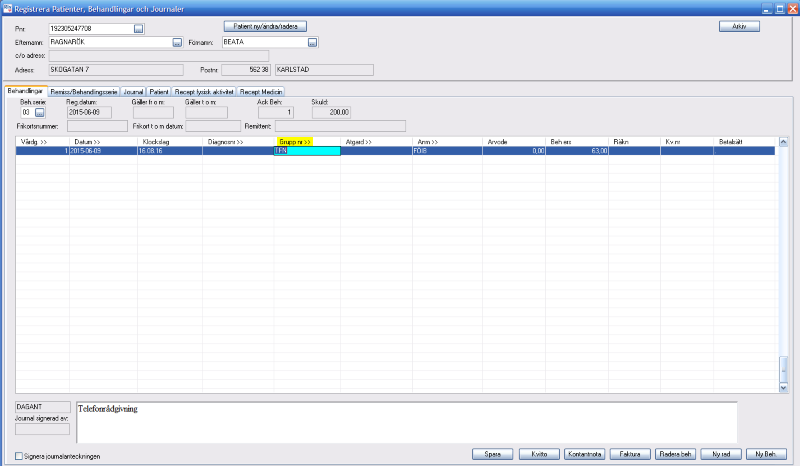Tick Signera journalanteckningen checkbox
800x466 pixels.
[19, 456]
